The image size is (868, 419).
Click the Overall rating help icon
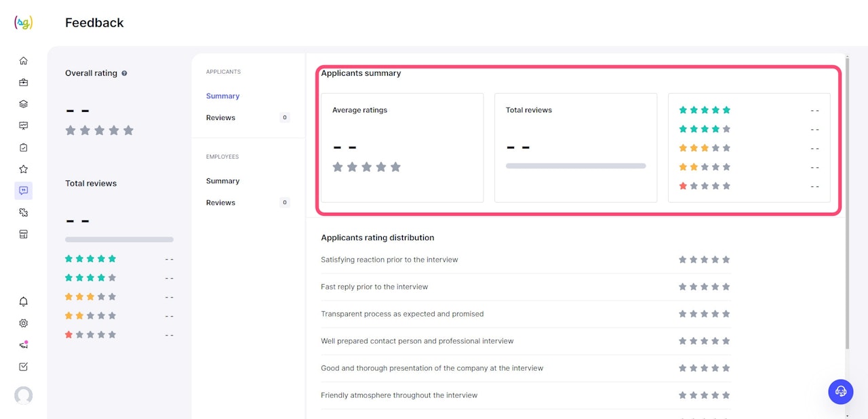pyautogui.click(x=124, y=73)
